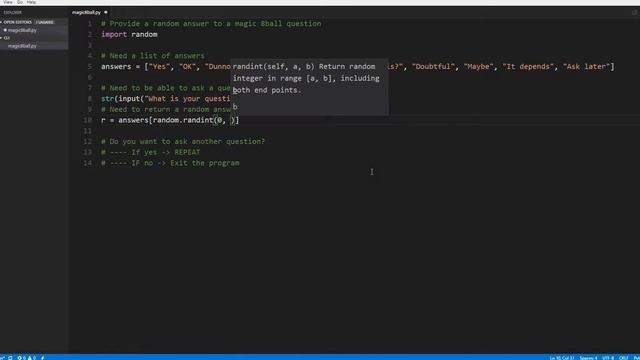Click the sync changes icon in the status bar
The height and width of the screenshot is (360, 640).
click(x=10, y=358)
